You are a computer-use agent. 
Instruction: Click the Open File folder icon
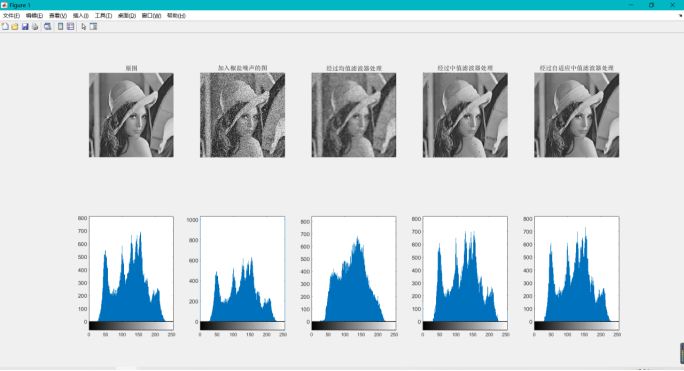[x=15, y=27]
